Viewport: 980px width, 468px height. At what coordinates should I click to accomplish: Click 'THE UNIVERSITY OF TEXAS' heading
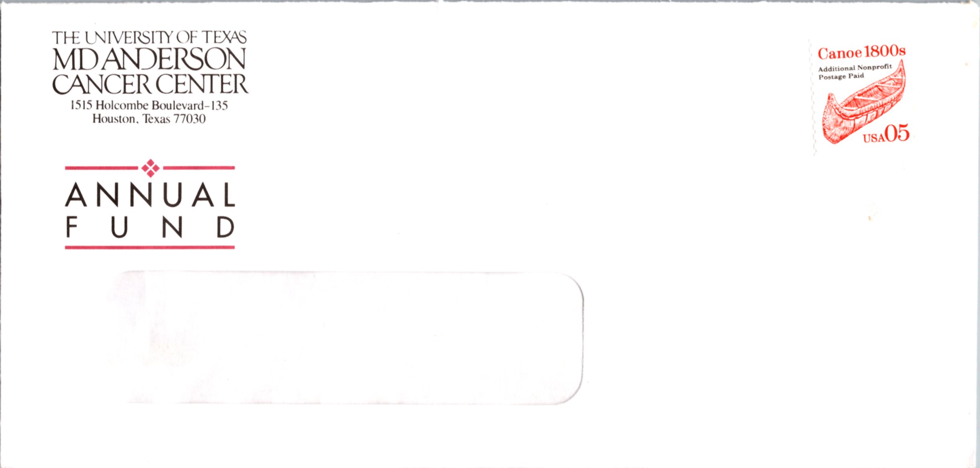149,38
